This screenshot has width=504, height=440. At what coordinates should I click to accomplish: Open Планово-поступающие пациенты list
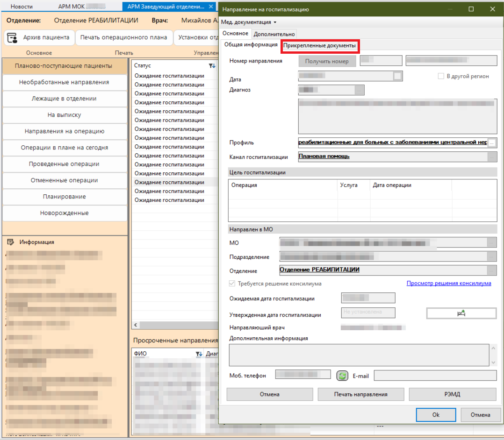(x=65, y=66)
